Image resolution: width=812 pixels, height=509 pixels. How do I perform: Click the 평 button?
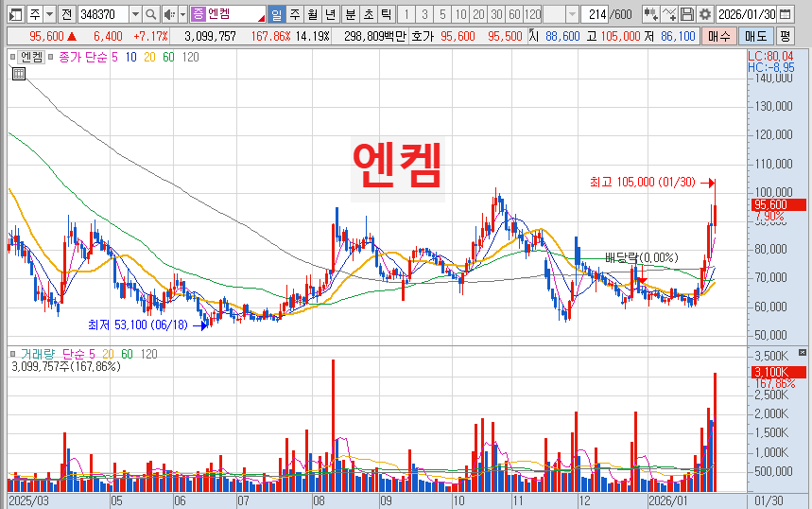click(x=786, y=36)
